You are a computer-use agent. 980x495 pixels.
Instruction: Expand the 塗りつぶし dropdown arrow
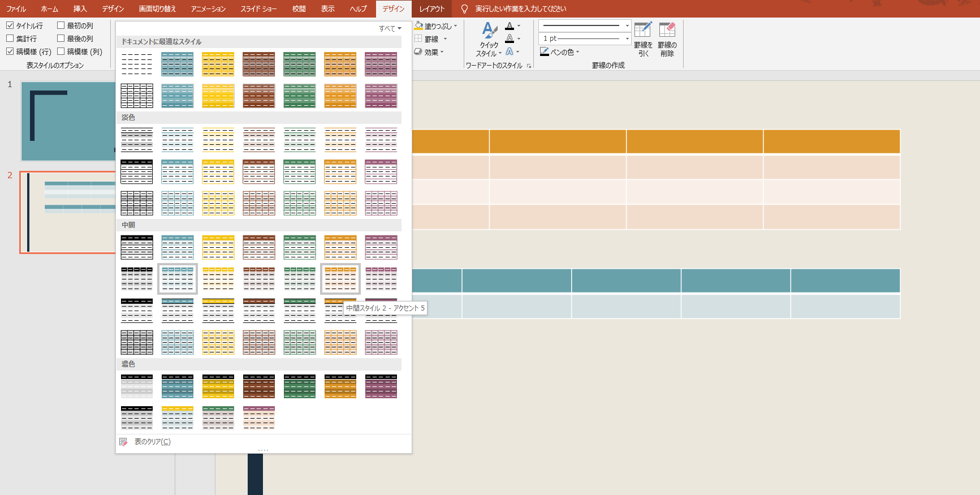pos(455,26)
